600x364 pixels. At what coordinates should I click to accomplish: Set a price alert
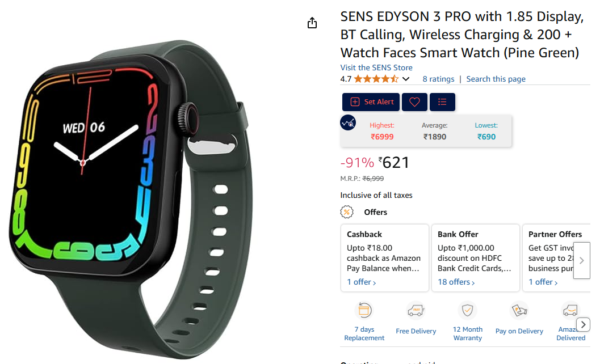tap(371, 102)
